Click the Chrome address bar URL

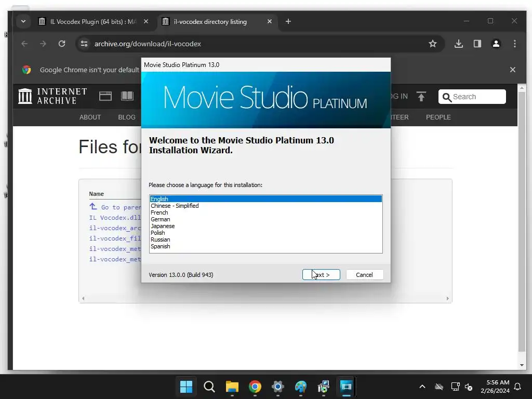pos(148,44)
